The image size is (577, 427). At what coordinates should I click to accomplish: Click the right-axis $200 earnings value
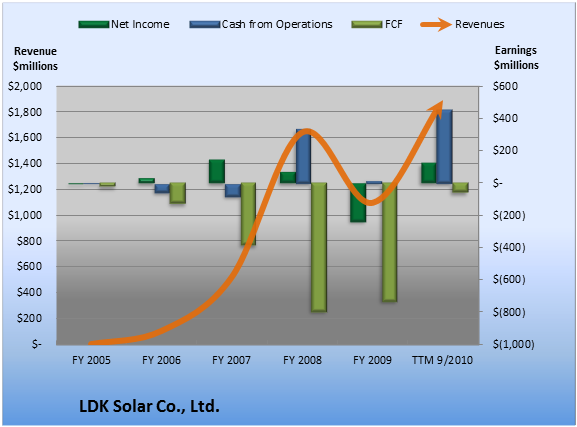click(x=505, y=150)
